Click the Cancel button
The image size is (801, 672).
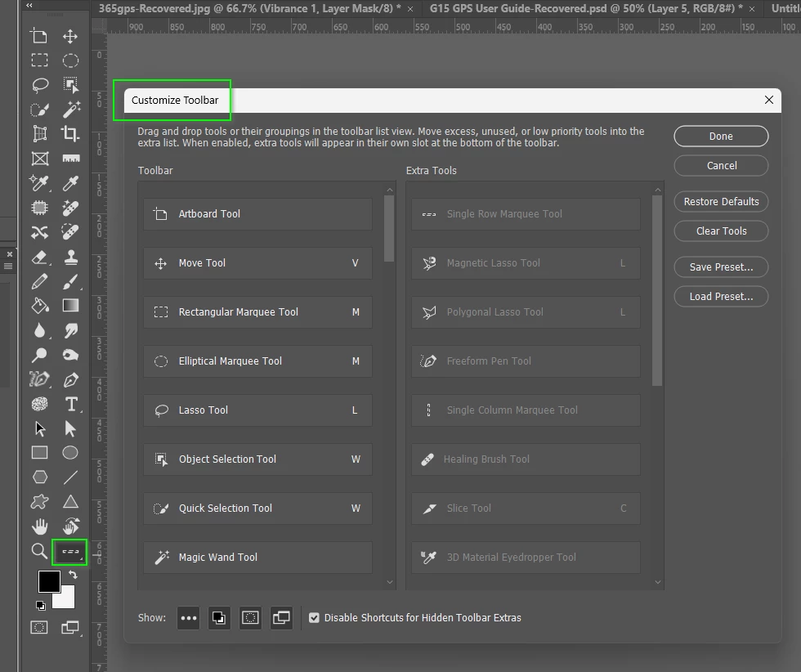[x=721, y=166]
